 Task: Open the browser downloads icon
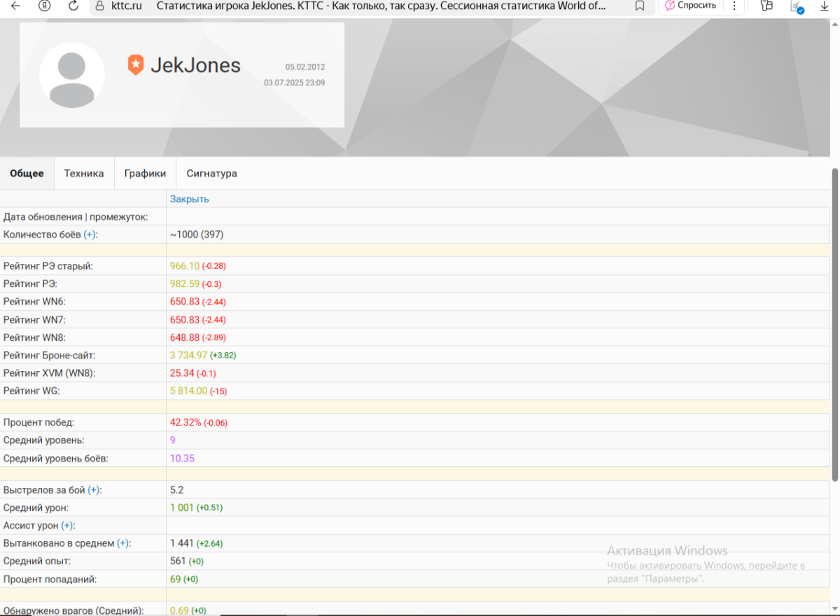pos(825,6)
